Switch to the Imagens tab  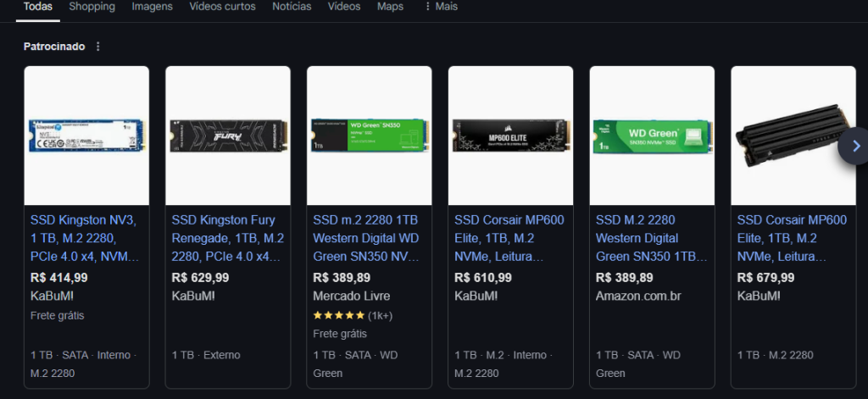[x=153, y=7]
